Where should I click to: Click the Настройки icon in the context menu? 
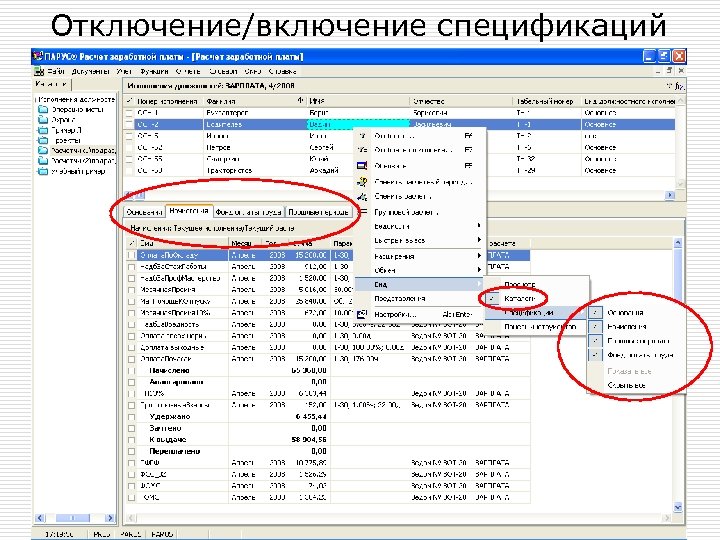tap(362, 315)
